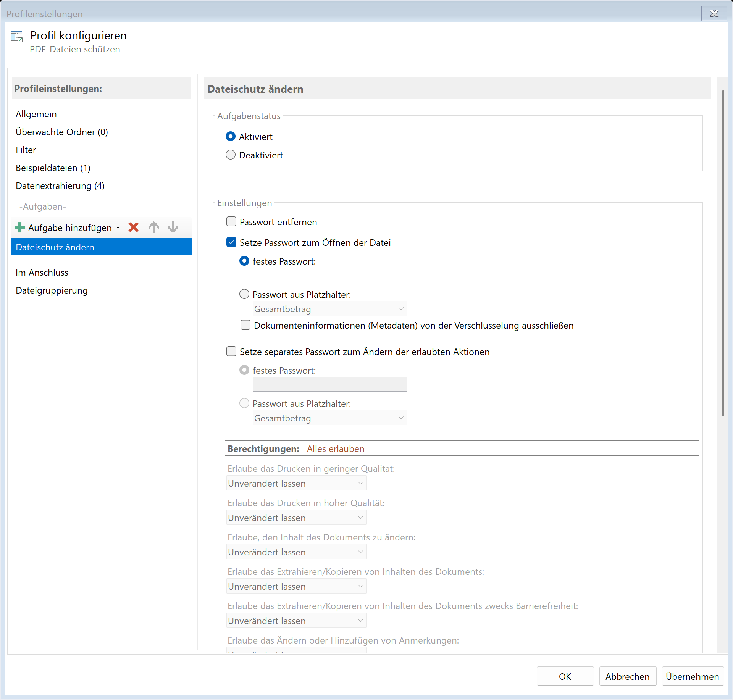
Task: Click the festes Passwort text field
Action: [x=329, y=275]
